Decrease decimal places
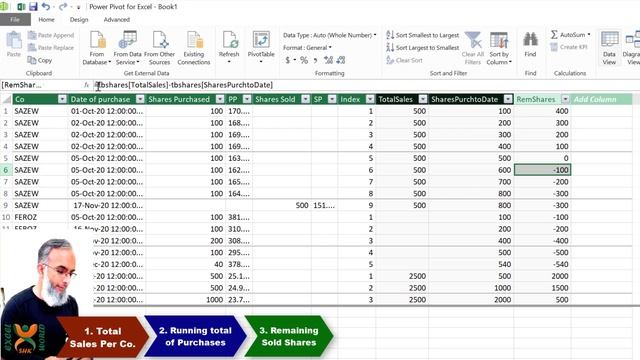 point(341,60)
